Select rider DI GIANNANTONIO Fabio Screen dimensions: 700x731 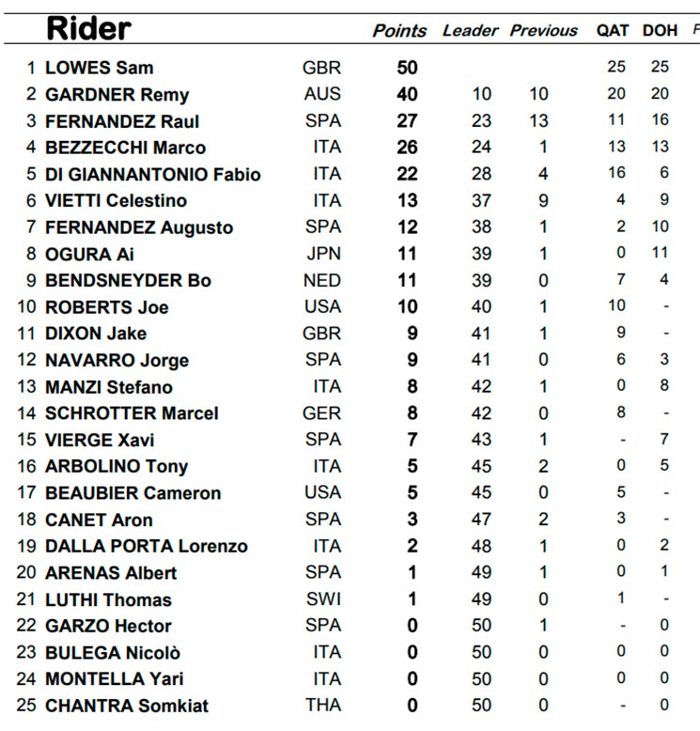click(x=153, y=175)
